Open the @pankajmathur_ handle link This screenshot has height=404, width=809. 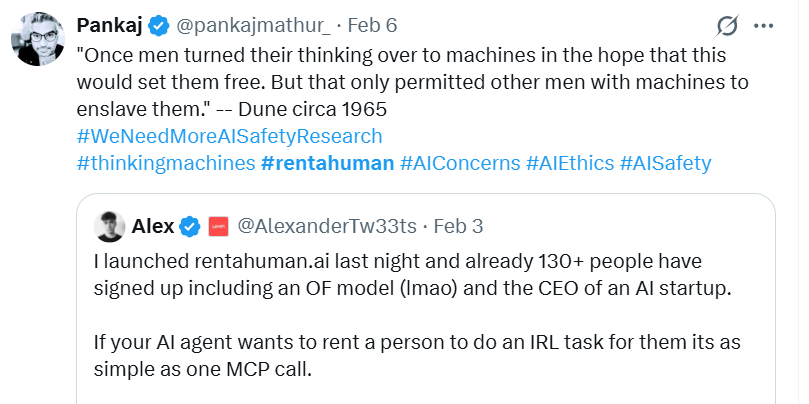pos(238,25)
